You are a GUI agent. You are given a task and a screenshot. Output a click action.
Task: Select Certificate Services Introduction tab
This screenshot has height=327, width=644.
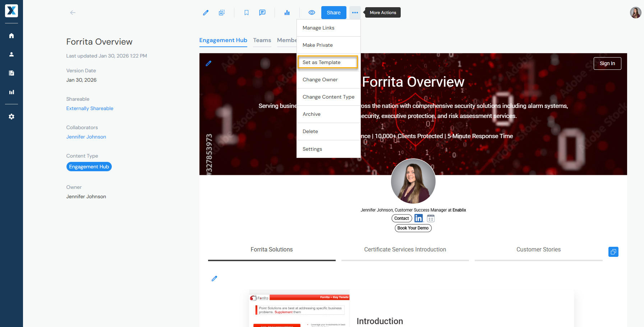pyautogui.click(x=405, y=250)
